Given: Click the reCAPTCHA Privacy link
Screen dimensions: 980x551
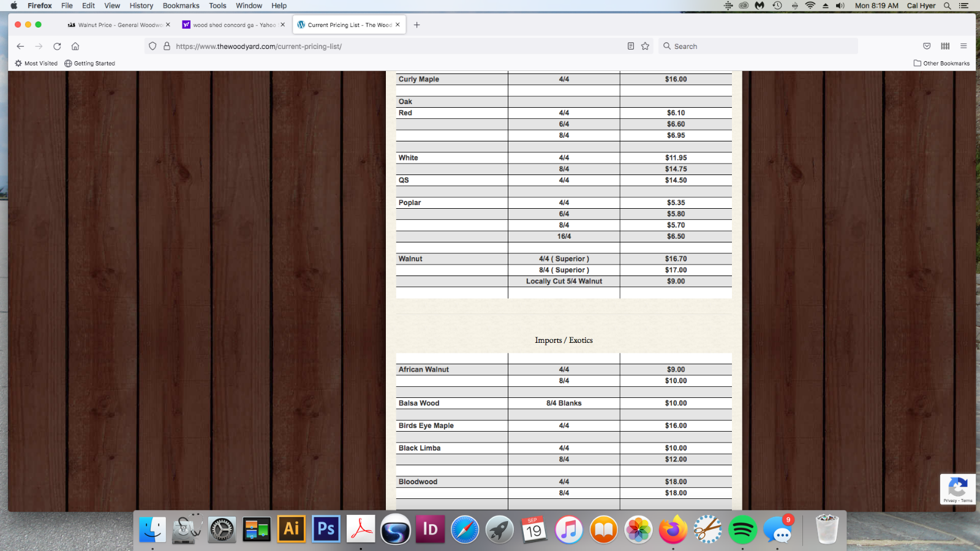Looking at the screenshot, I should click(949, 500).
